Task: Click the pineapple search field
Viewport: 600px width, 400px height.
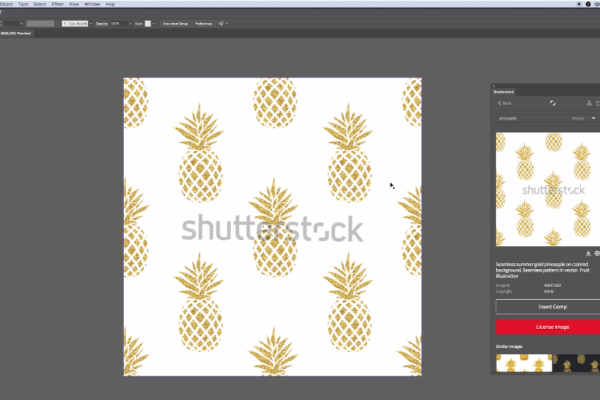Action: pyautogui.click(x=530, y=118)
